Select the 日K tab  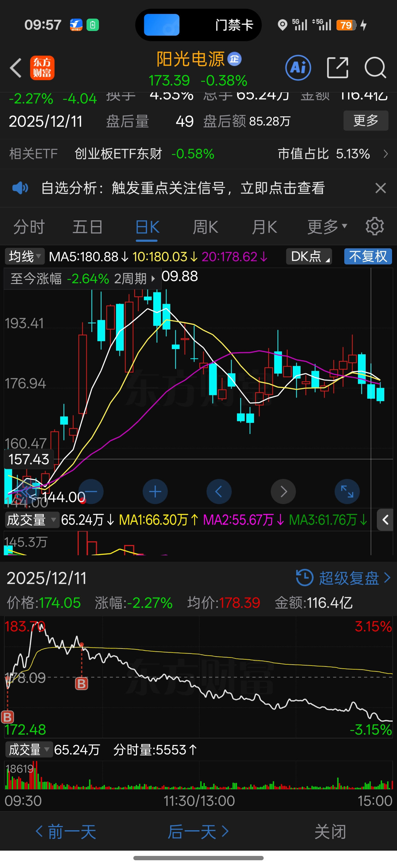(x=147, y=227)
